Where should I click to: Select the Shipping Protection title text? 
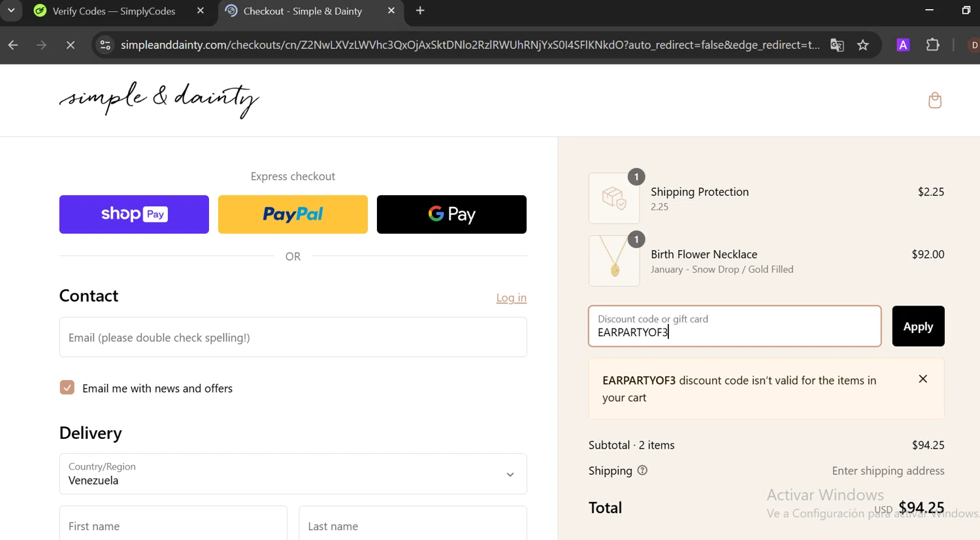coord(700,191)
